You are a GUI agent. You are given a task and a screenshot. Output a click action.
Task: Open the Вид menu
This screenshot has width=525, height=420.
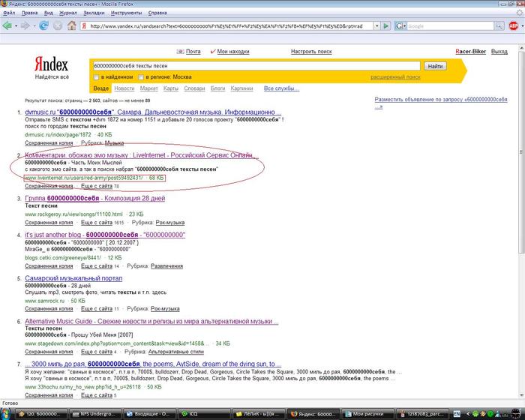click(49, 13)
